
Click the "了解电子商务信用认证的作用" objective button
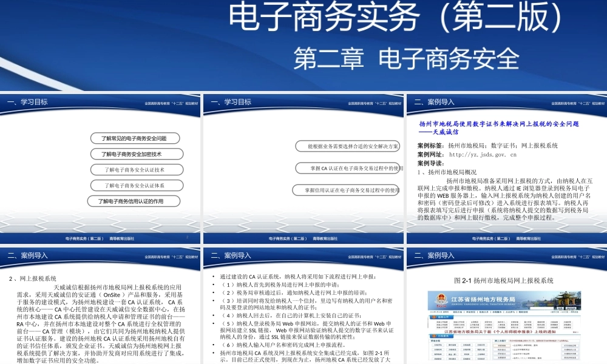pyautogui.click(x=134, y=201)
